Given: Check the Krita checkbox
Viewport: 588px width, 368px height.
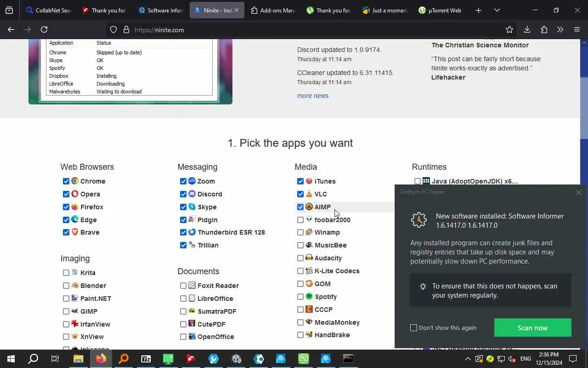Looking at the screenshot, I should coord(66,273).
